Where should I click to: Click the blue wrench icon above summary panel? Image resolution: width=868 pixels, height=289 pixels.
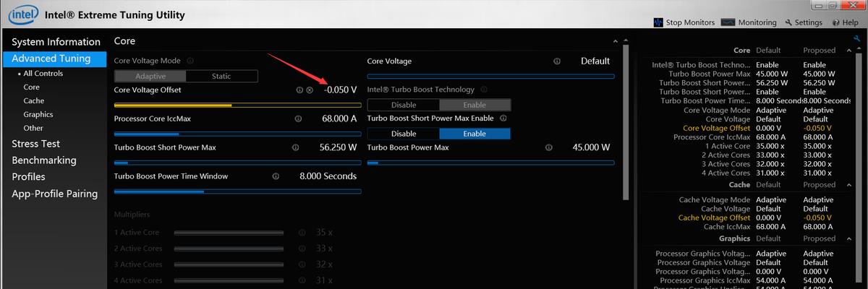pyautogui.click(x=857, y=38)
